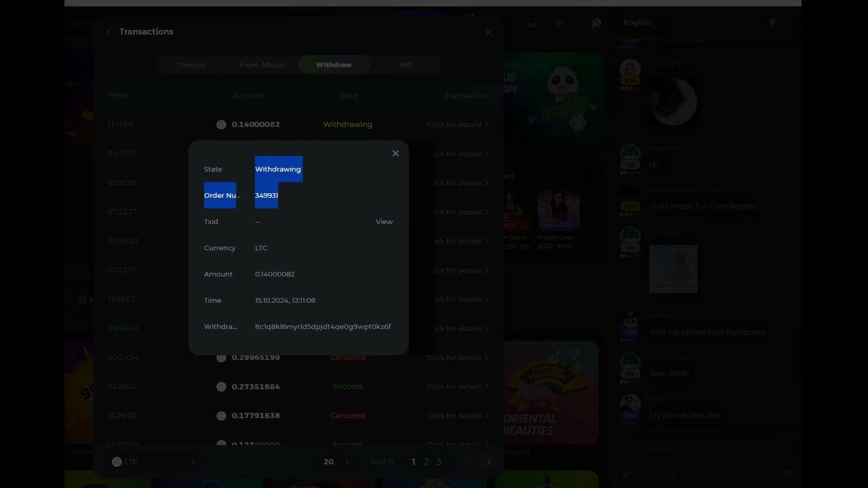Close the Transactions panel
Screen dimensions: 868x488
coord(488,32)
